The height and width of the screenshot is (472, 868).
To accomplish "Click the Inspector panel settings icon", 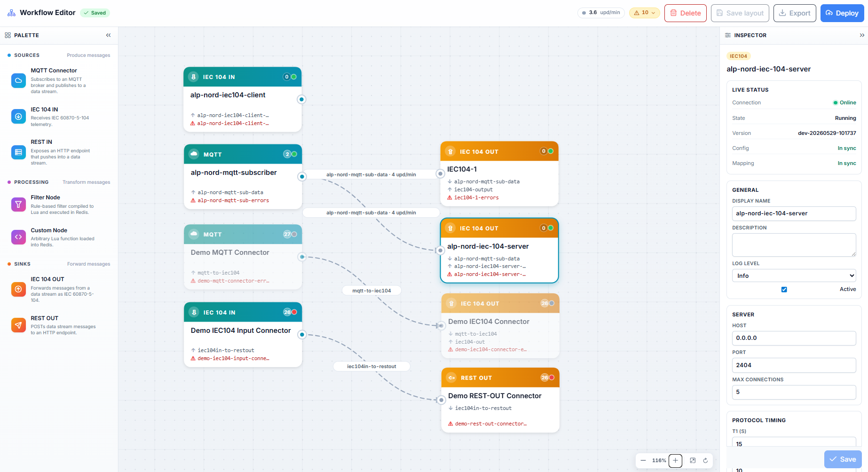I will pos(728,35).
